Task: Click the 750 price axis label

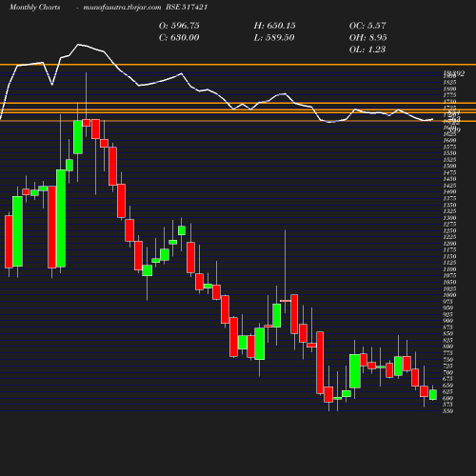Action: tap(448, 360)
